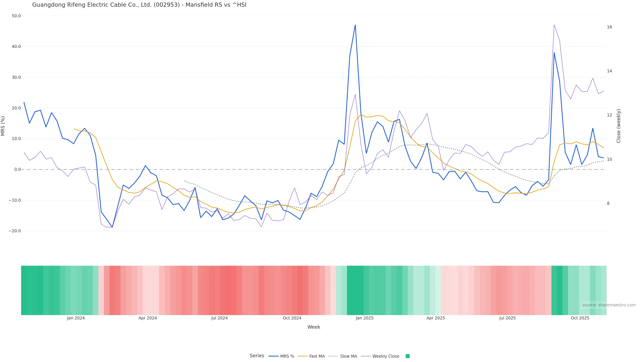Click the Apr 2024 x-axis label

[148, 318]
